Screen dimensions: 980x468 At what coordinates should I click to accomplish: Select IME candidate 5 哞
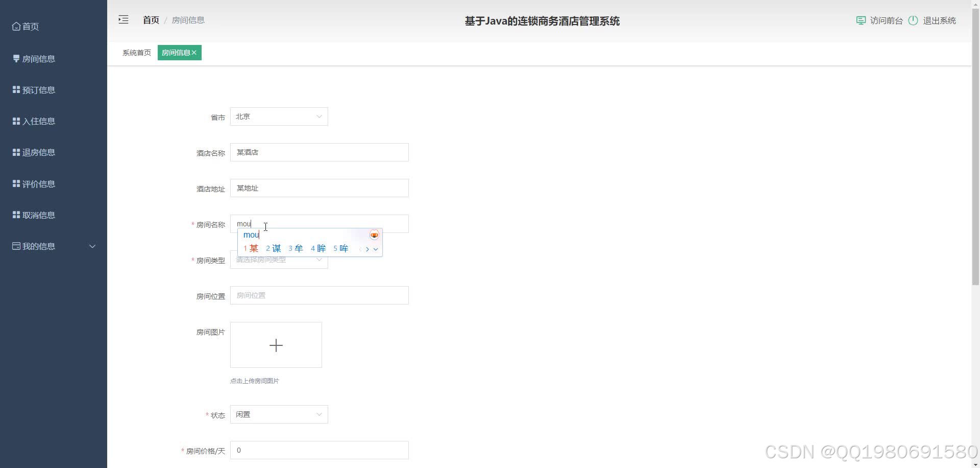coord(341,248)
